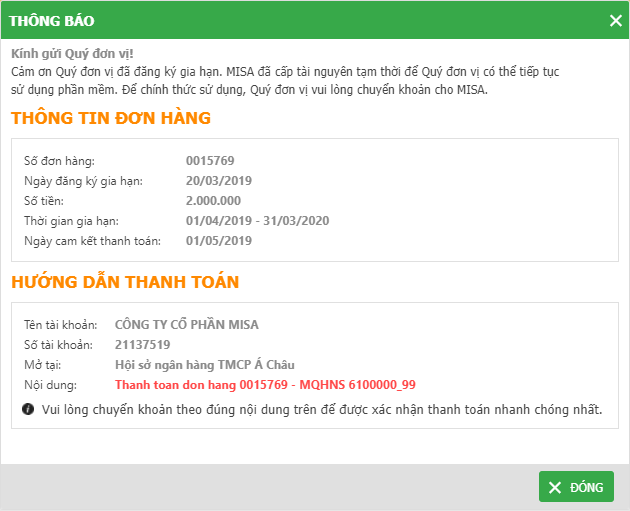
Task: Close the THÔNG BÁO dialog with the X icon
Action: pos(616,20)
